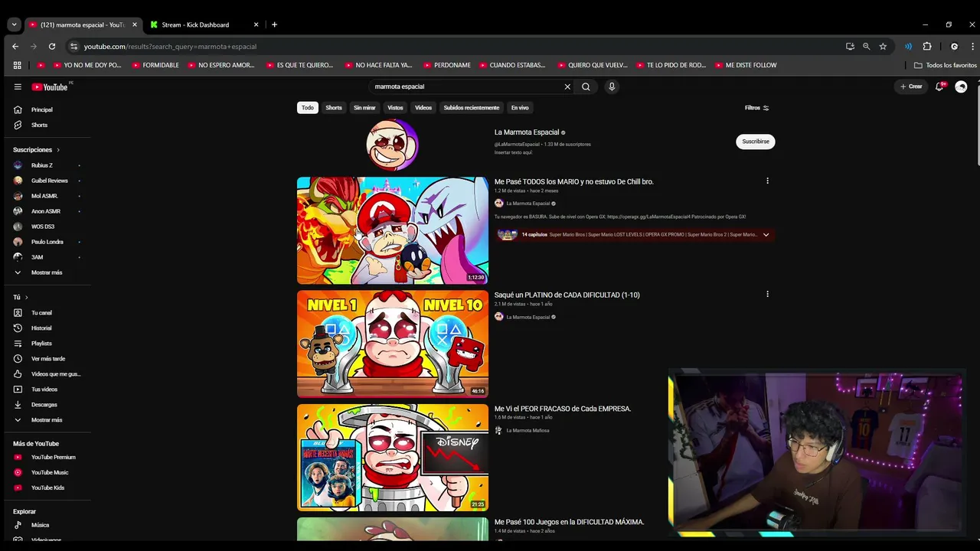980x551 pixels.
Task: Subscribe to La Marmota Espacial channel
Action: (756, 142)
